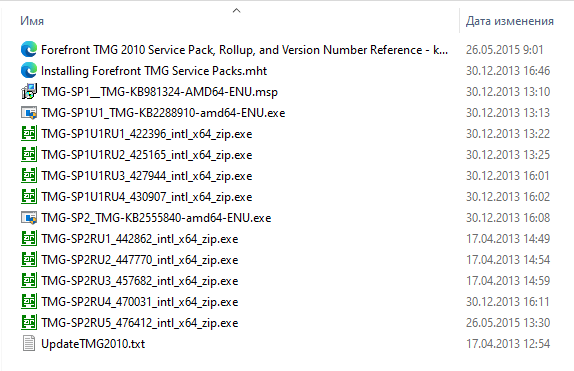Click the green icon for TMG-SP2RU5_476412 archive
Screen dimensions: 574x371
pos(29,322)
